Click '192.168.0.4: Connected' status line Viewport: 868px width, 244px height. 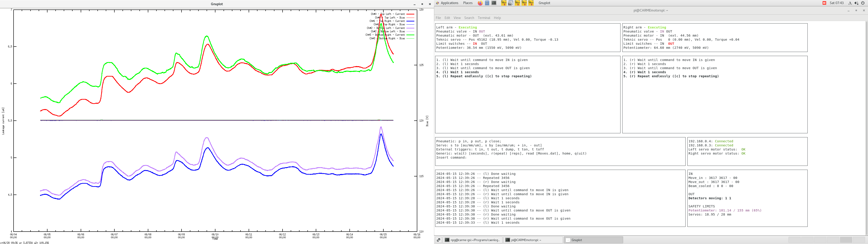[711, 141]
